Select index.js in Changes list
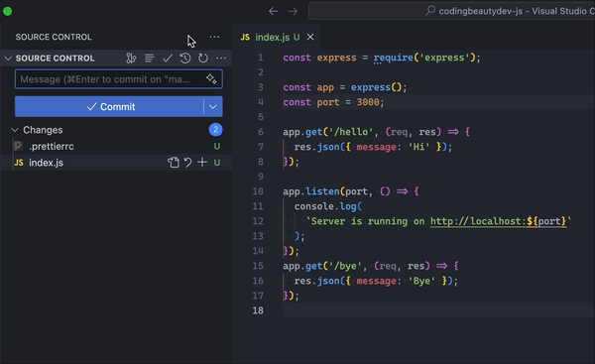595x364 pixels. coord(46,163)
